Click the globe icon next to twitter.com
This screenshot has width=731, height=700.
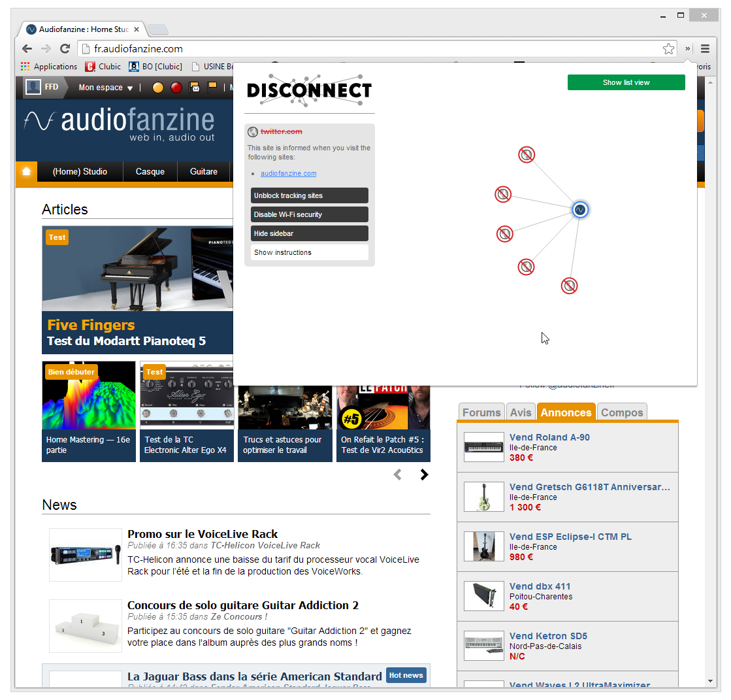[x=253, y=132]
